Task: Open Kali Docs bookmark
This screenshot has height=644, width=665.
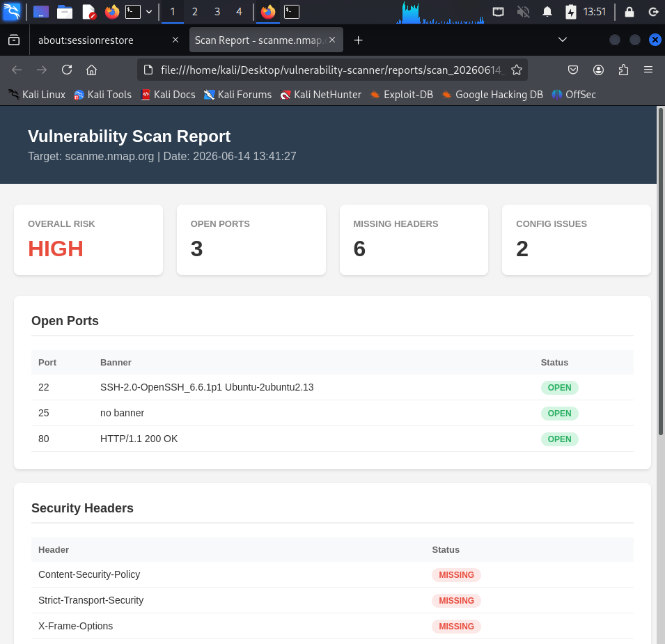Action: pyautogui.click(x=168, y=95)
